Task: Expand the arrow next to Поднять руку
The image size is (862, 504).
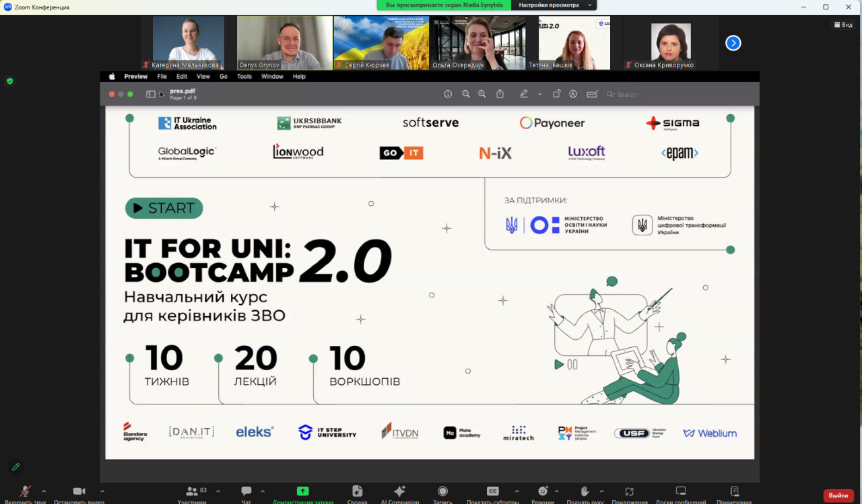Action: pos(601,491)
